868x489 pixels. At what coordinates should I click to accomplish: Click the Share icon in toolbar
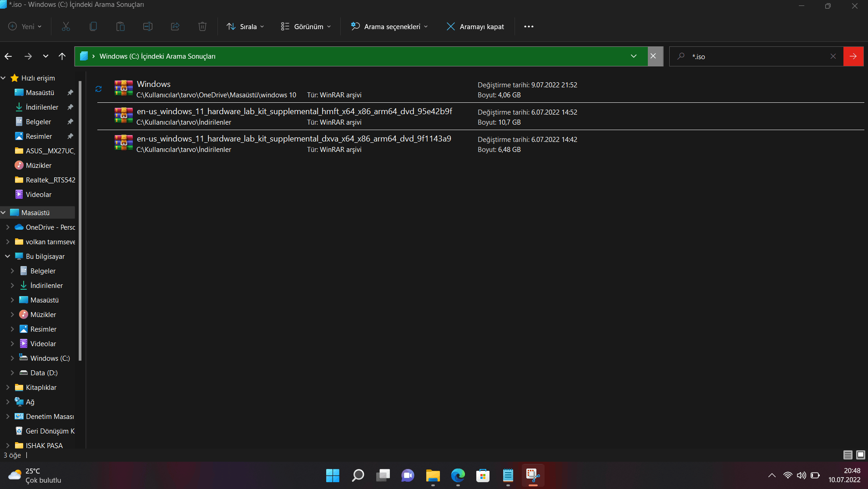tap(175, 26)
